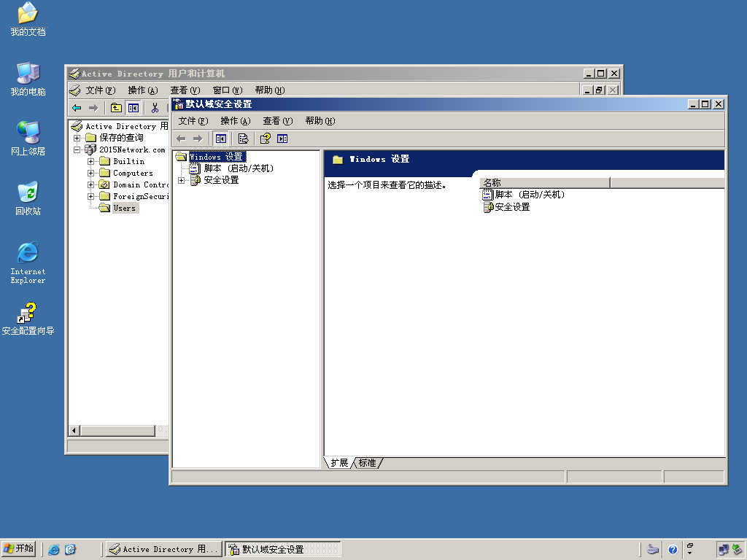Image resolution: width=747 pixels, height=560 pixels.
Task: Click the help icon in 默认域安全设置 toolbar
Action: pos(266,139)
